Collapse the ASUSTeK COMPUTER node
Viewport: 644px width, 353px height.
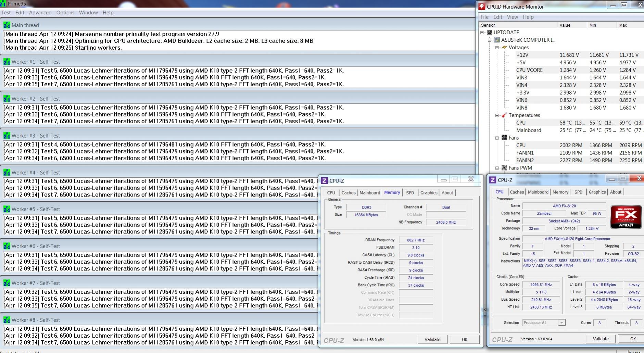click(x=490, y=40)
